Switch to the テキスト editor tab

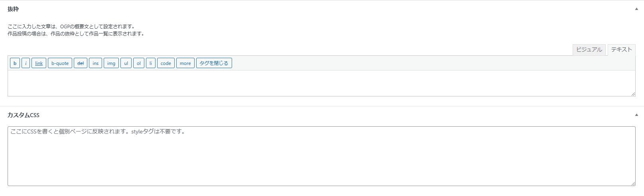[x=621, y=50]
